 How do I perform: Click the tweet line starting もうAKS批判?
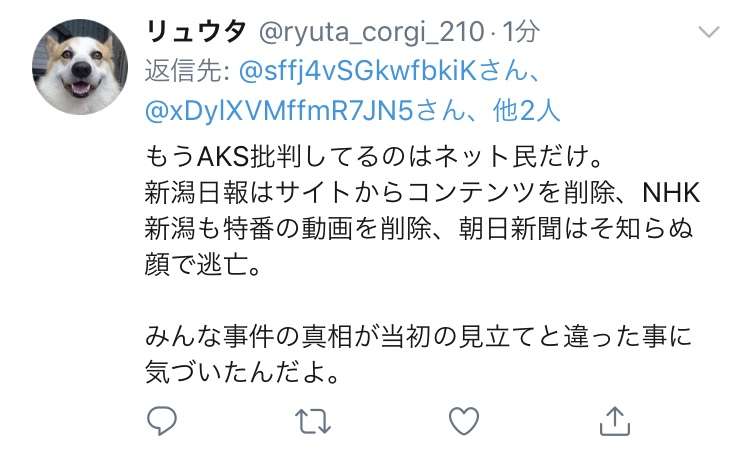373,156
